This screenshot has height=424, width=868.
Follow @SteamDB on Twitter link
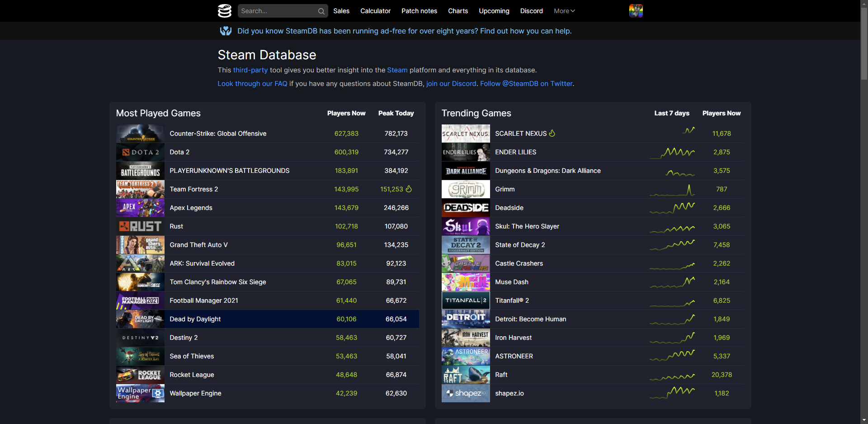(x=527, y=84)
